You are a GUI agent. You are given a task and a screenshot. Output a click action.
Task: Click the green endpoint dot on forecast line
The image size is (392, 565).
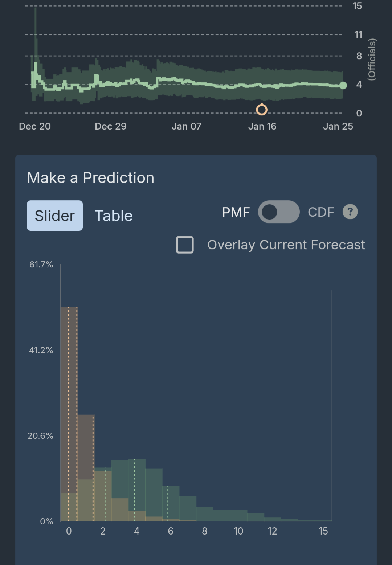[343, 85]
